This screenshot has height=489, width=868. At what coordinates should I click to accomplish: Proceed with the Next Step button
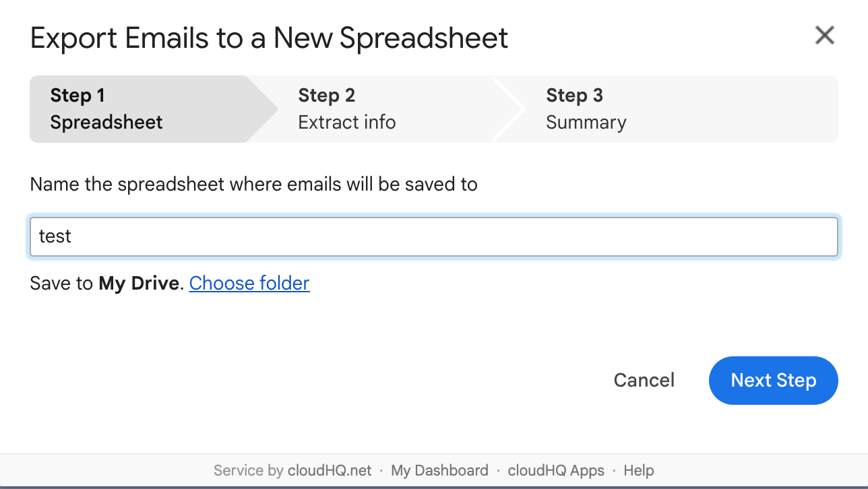773,381
